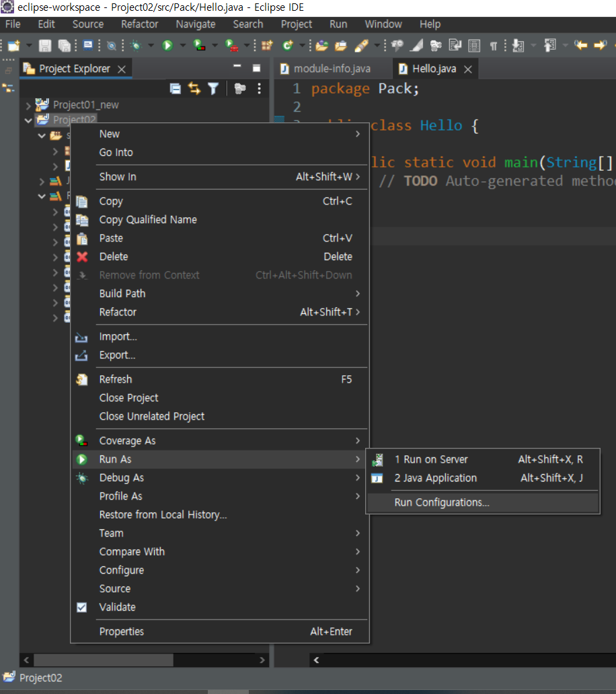Open Project Explorer View Menu dots
The width and height of the screenshot is (616, 694).
pyautogui.click(x=260, y=89)
